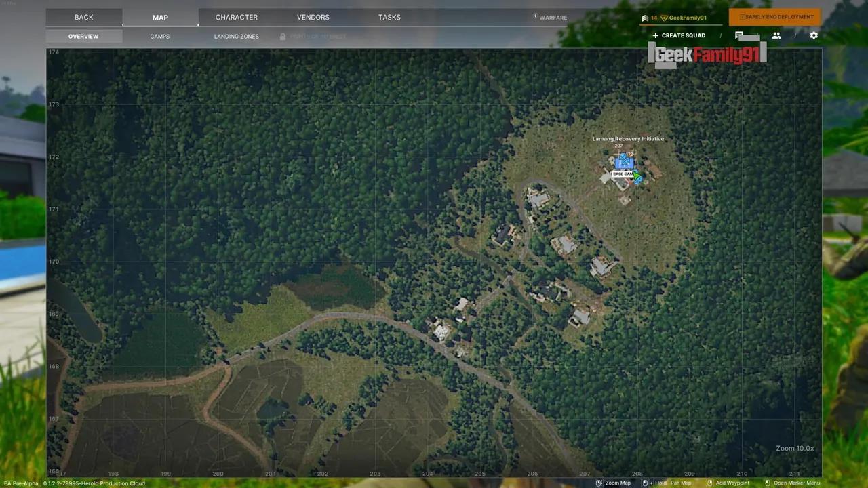Click the Open Marker Menu hint text
The width and height of the screenshot is (868, 488).
[797, 483]
